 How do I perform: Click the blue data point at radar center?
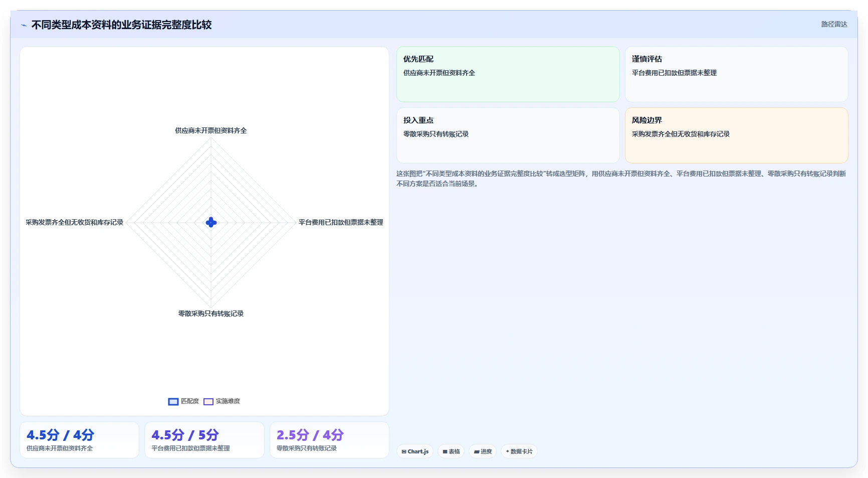[211, 222]
